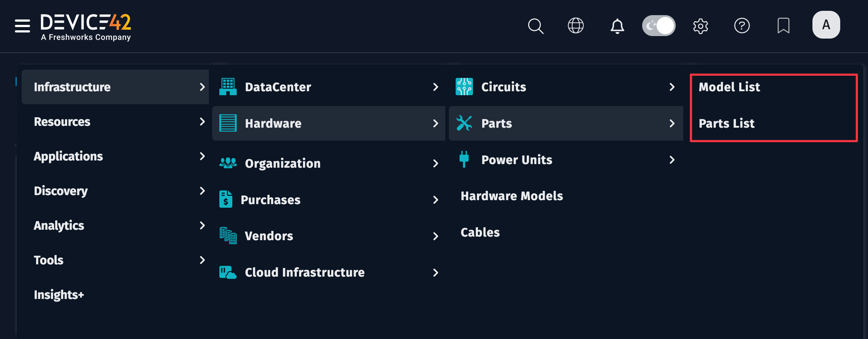Viewport: 868px width, 339px height.
Task: Click the hamburger menu toggle
Action: [22, 26]
